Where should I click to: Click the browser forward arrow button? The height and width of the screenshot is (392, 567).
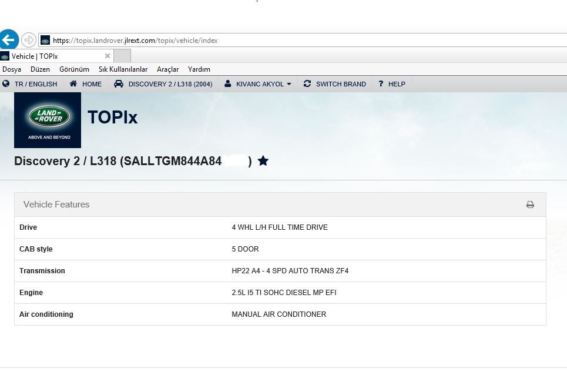pos(28,40)
